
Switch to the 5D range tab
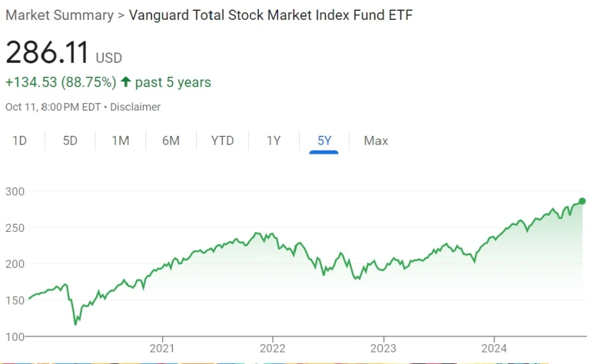[70, 141]
